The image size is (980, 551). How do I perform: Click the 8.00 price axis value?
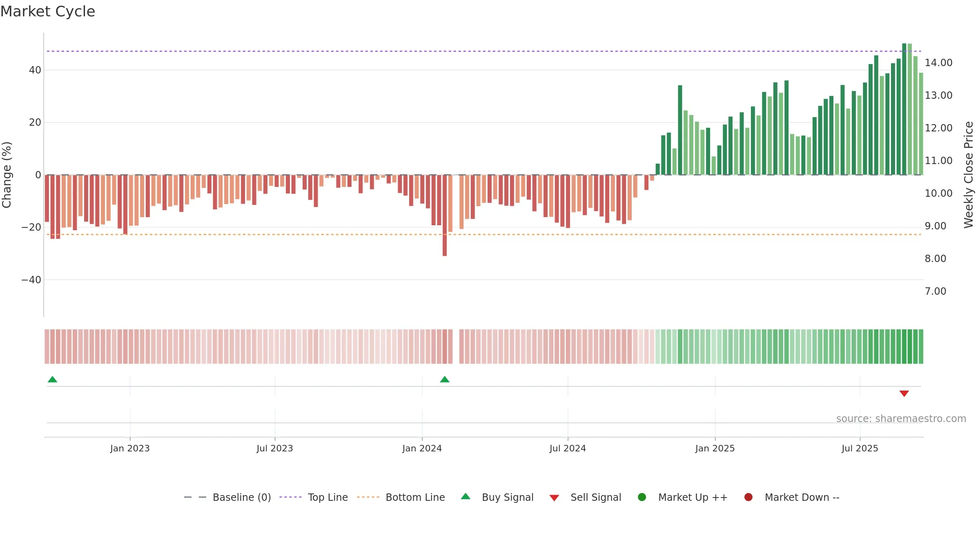tap(935, 258)
